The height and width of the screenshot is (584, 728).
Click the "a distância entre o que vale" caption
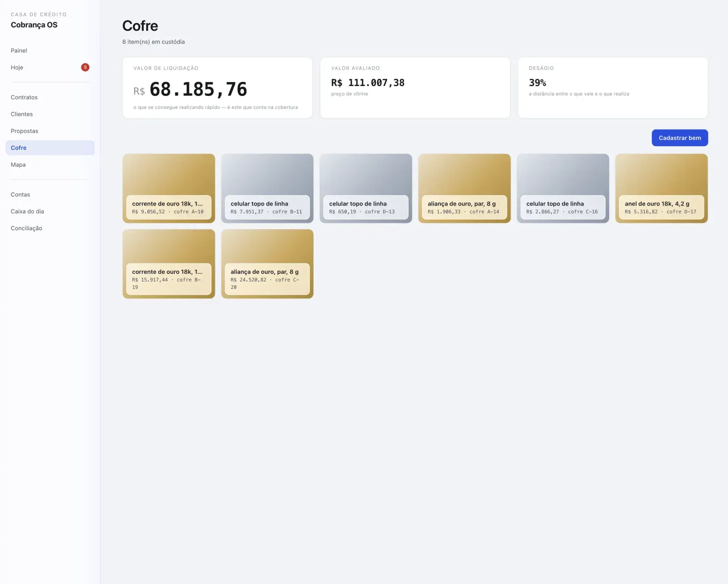coord(579,94)
